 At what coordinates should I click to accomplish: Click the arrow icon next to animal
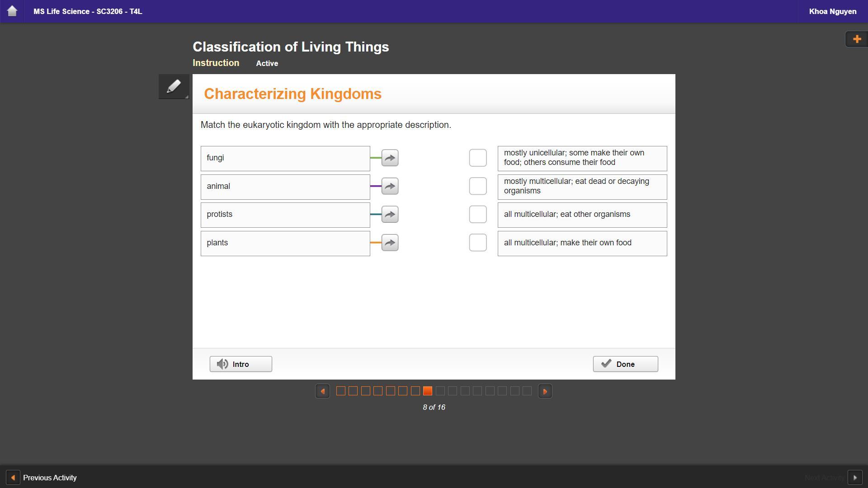click(390, 186)
